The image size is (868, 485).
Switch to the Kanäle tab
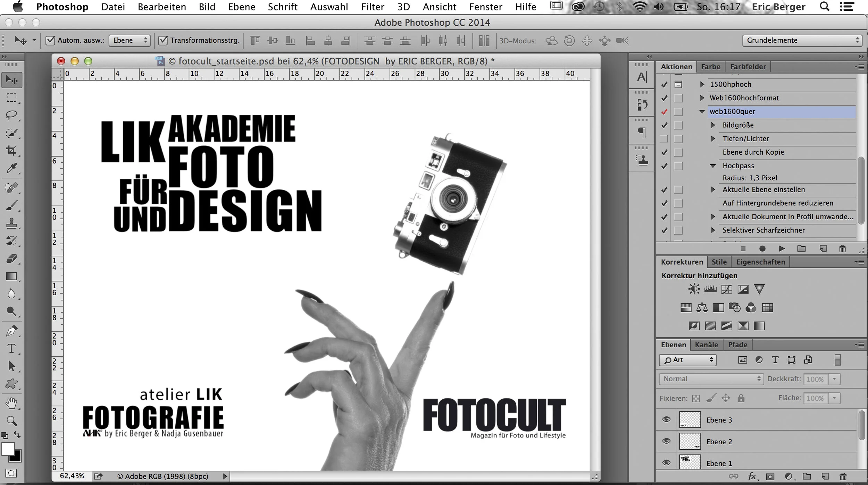706,344
